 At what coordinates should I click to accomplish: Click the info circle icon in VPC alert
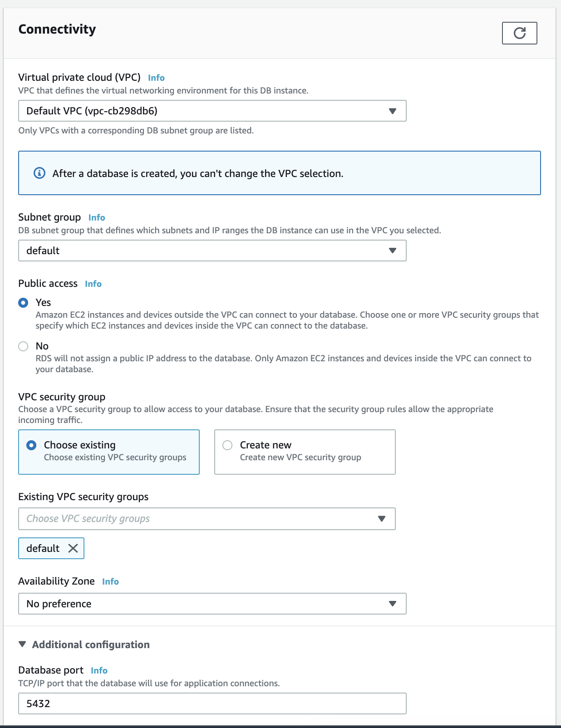[39, 173]
